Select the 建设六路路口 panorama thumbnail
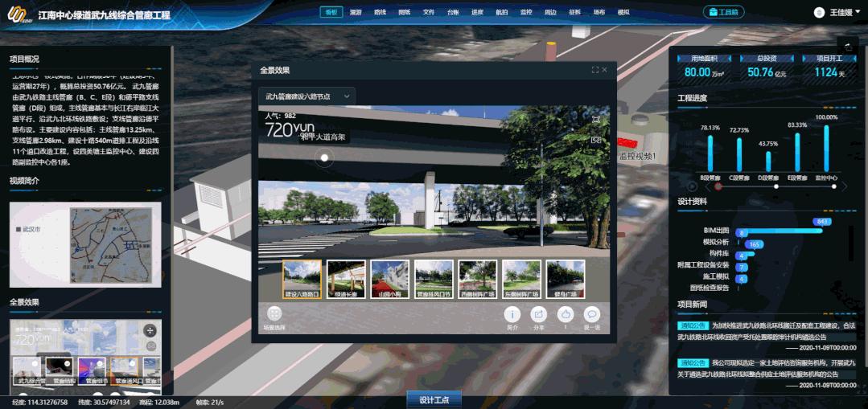868x409 pixels. [x=302, y=279]
